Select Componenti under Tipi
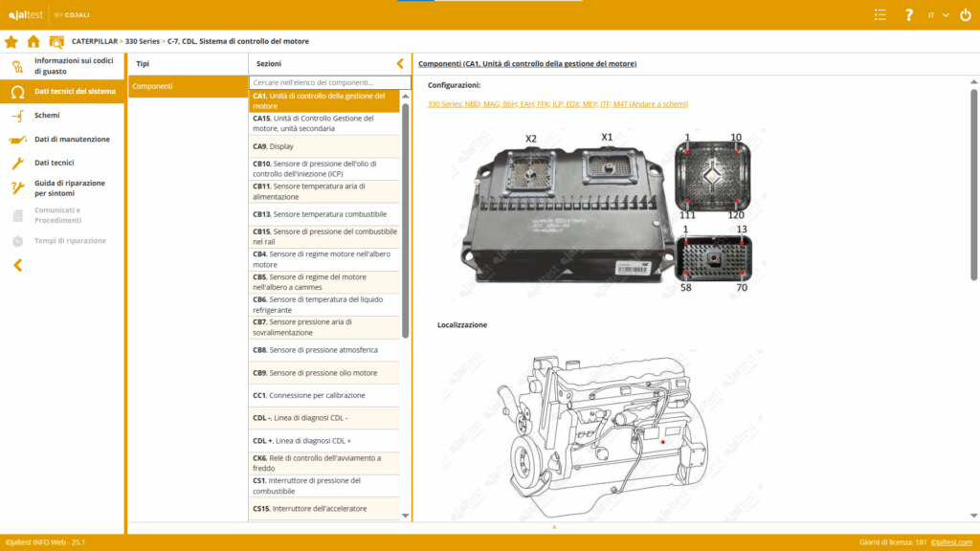Image resolution: width=980 pixels, height=551 pixels. (188, 86)
